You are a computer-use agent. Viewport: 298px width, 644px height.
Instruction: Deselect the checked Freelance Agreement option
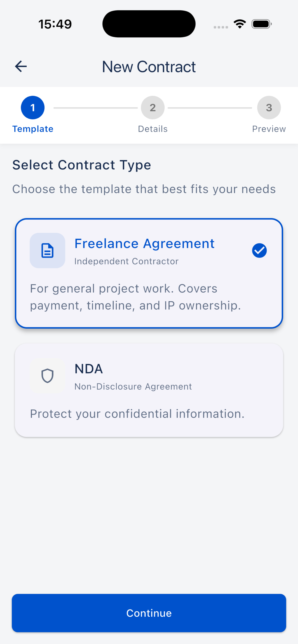(149, 274)
